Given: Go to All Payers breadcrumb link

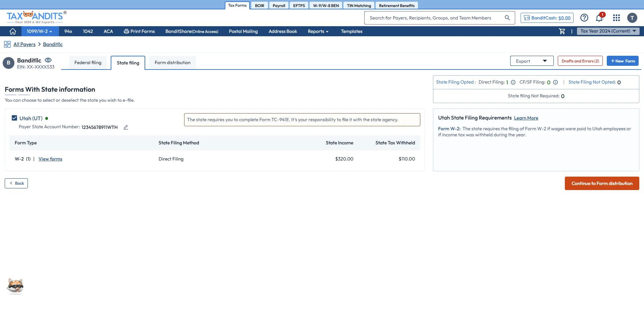Looking at the screenshot, I should pos(24,44).
